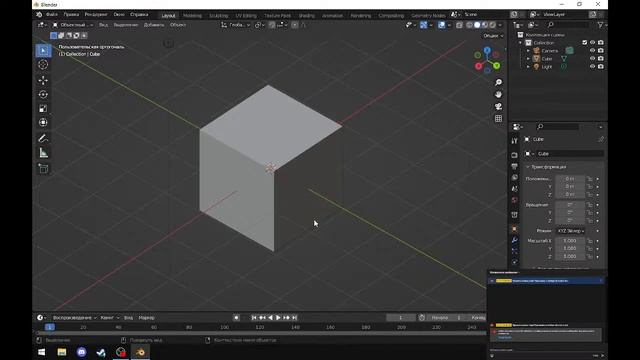Open the Tool properties tab
Viewport: 640px width, 360px height.
click(x=514, y=141)
